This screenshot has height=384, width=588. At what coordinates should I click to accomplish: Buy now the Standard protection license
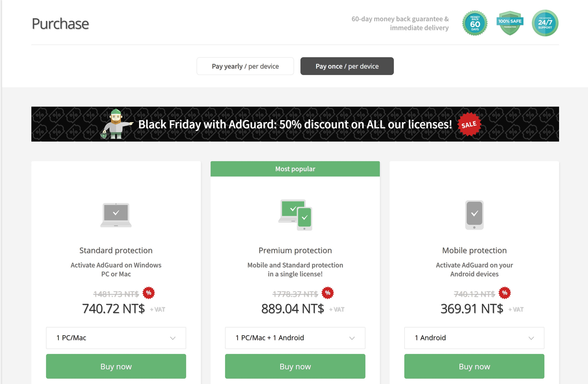coord(116,366)
